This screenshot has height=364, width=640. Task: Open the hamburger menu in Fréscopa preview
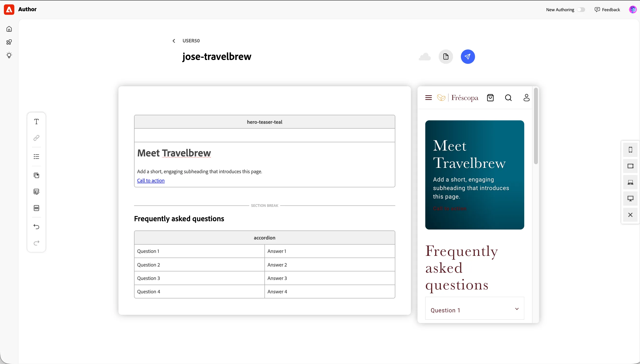(x=428, y=98)
